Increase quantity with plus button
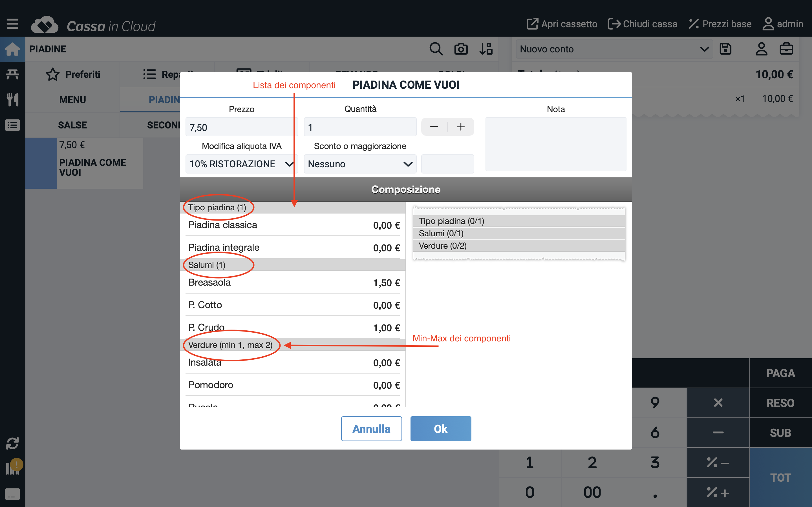 point(461,127)
